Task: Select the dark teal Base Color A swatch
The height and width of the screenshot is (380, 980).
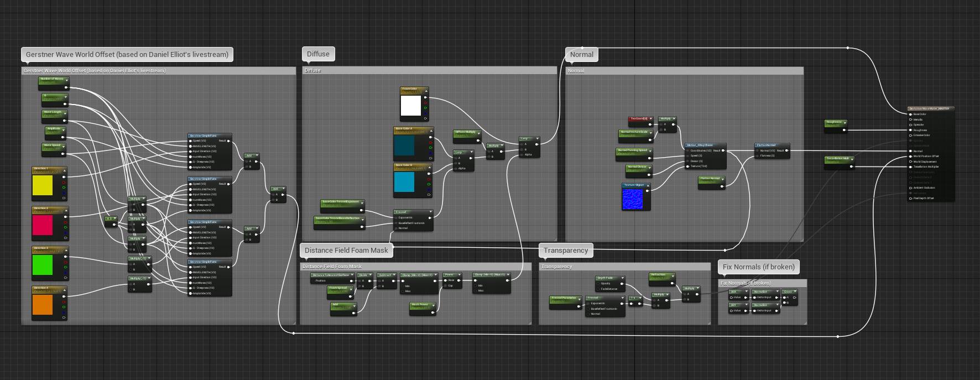Action: 404,145
